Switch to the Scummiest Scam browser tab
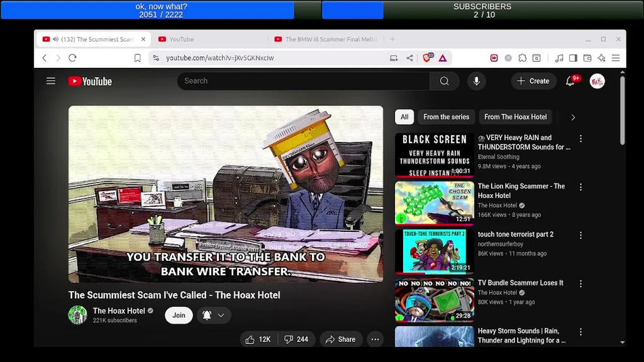 [93, 39]
